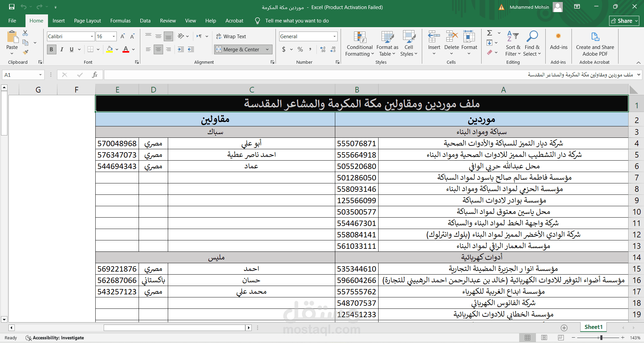Toggle Underline formatting
Image resolution: width=644 pixels, height=343 pixels.
pos(71,49)
